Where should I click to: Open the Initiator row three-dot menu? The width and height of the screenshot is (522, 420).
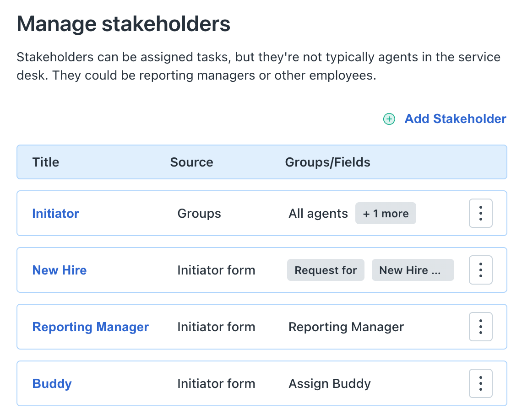480,213
